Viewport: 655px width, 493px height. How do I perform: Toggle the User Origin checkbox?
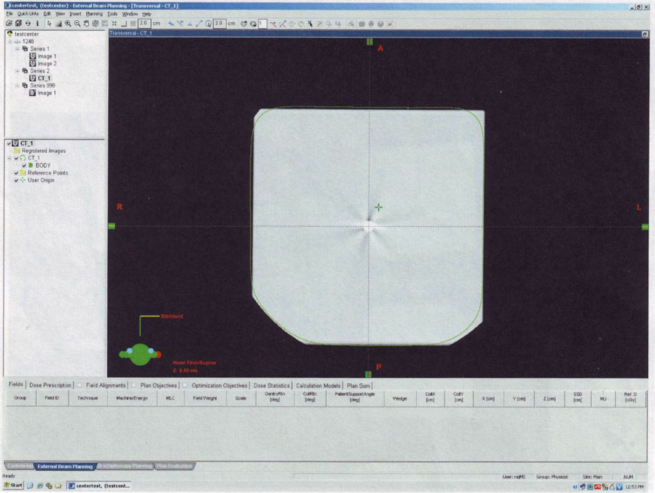[16, 179]
